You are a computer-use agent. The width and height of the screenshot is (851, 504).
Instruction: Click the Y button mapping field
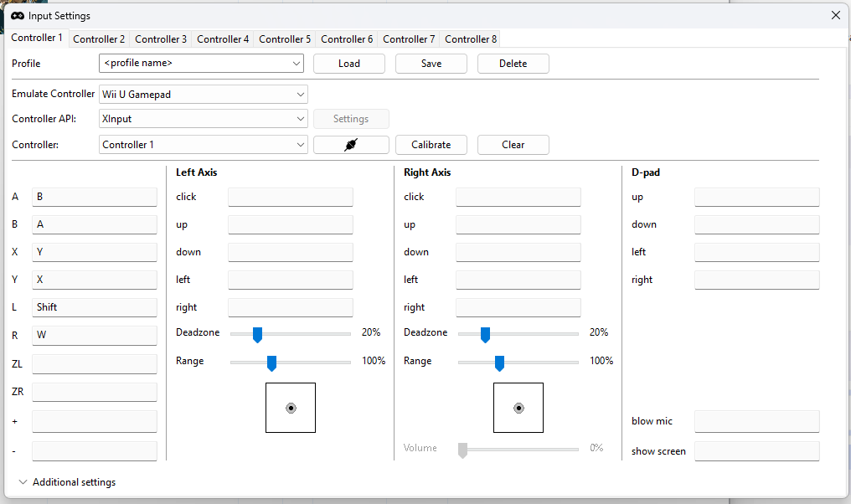95,280
